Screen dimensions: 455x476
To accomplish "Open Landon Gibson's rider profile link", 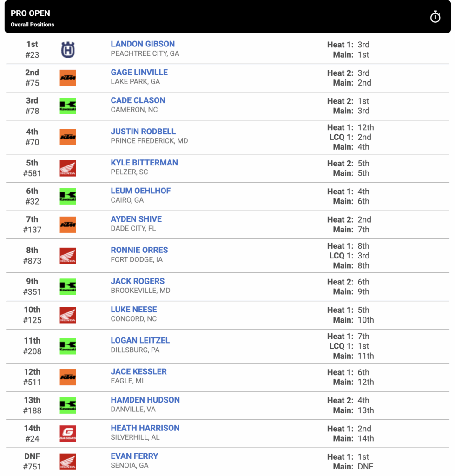I will point(143,44).
